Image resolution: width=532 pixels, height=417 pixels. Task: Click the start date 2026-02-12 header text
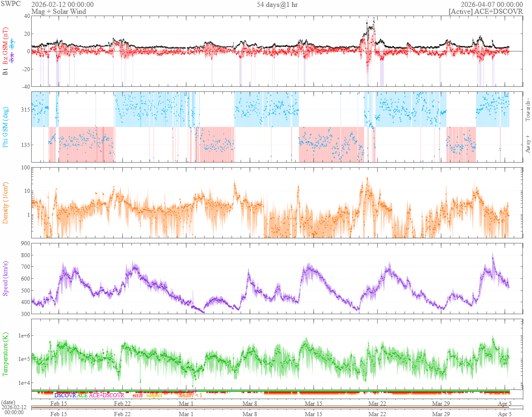coord(62,4)
